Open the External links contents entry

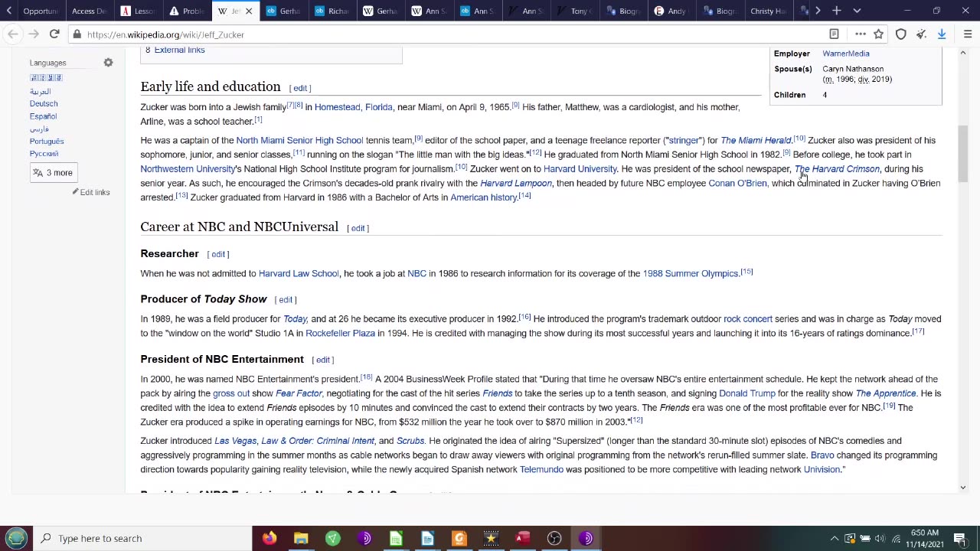point(179,50)
